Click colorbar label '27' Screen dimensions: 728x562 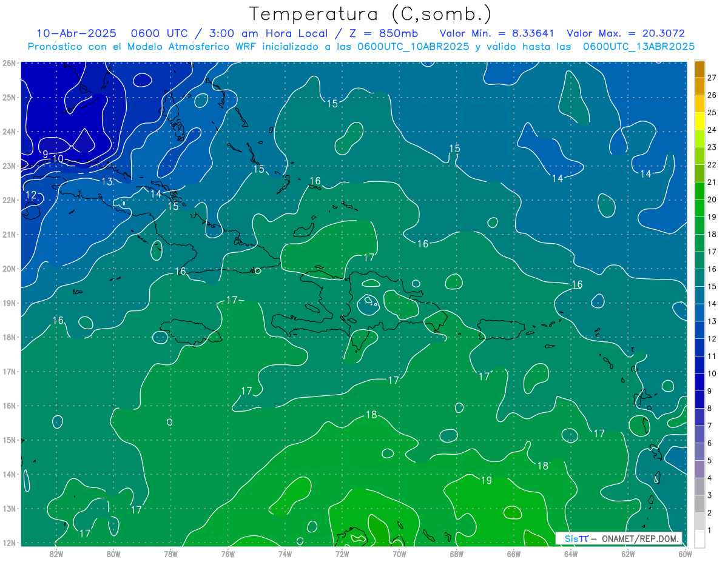(712, 78)
